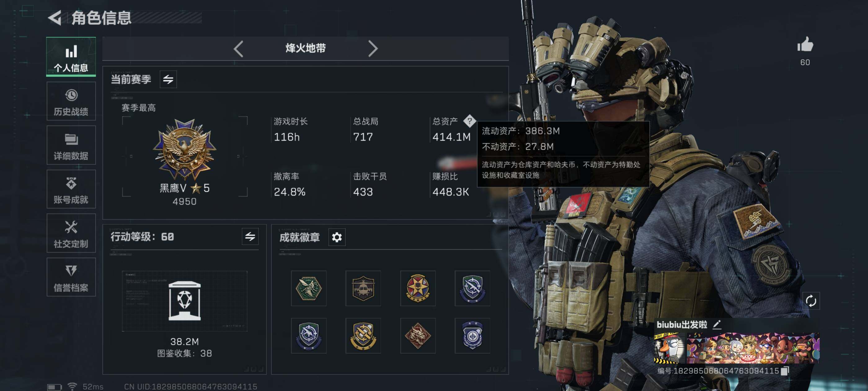Open the 信誉档案 tab
Image resolution: width=868 pixels, height=391 pixels.
[71, 277]
